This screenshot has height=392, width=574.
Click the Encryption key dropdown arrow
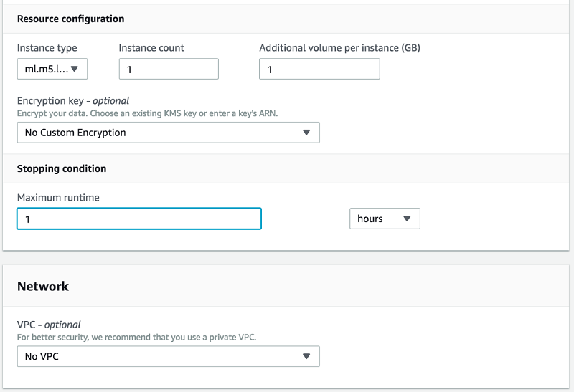coord(306,133)
